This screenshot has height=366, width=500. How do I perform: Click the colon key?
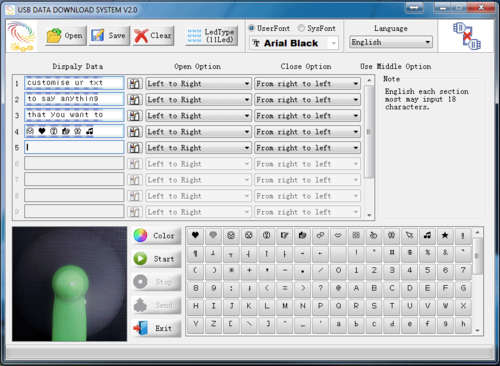coord(231,288)
